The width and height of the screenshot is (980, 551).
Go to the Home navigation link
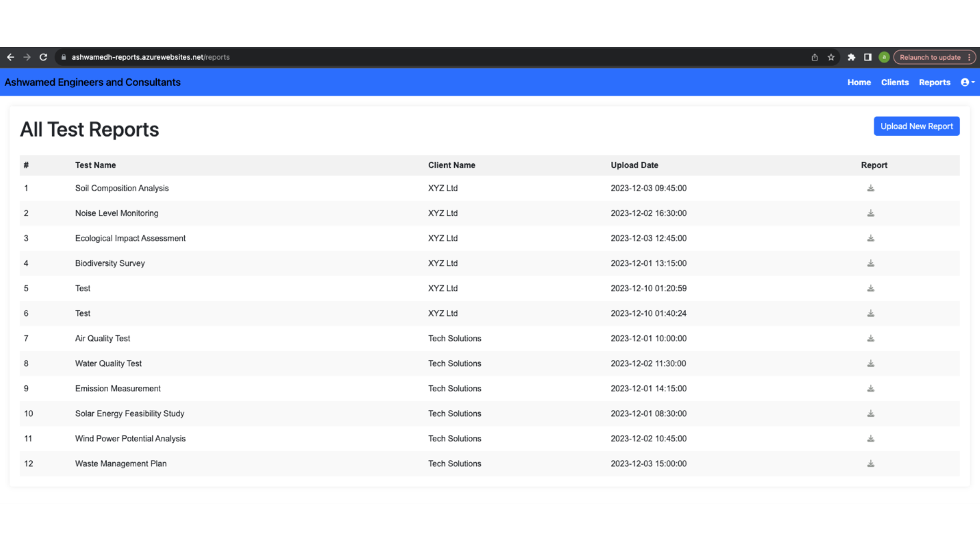click(x=859, y=82)
